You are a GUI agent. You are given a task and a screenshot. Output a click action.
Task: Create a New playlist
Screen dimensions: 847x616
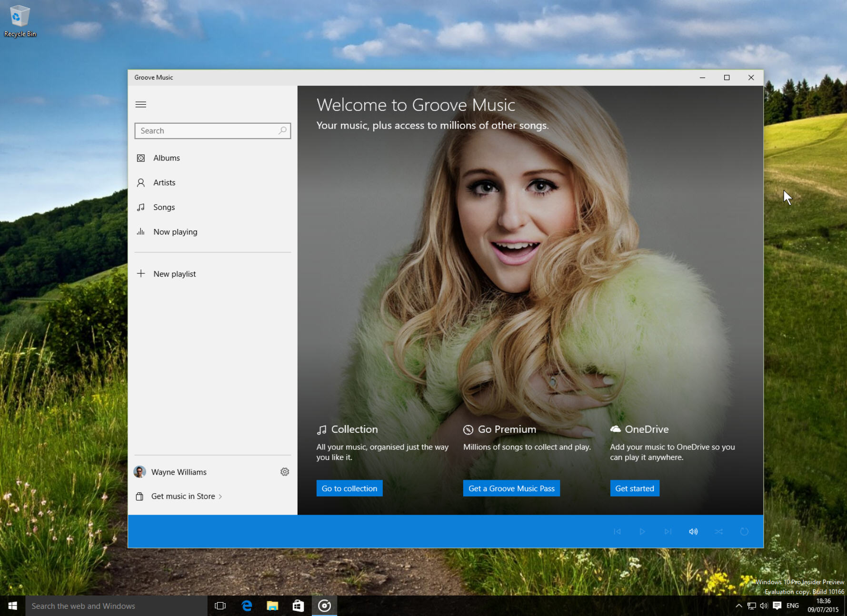click(212, 274)
